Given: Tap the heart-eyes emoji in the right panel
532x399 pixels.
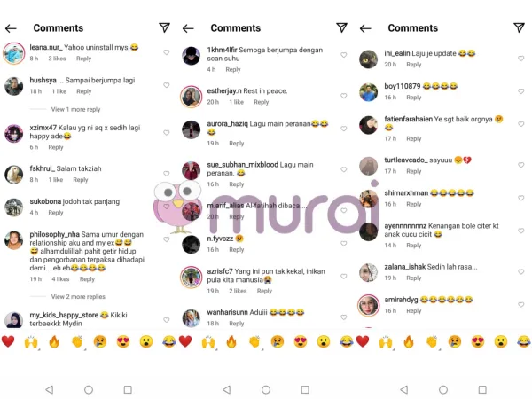Looking at the screenshot, I should [478, 341].
